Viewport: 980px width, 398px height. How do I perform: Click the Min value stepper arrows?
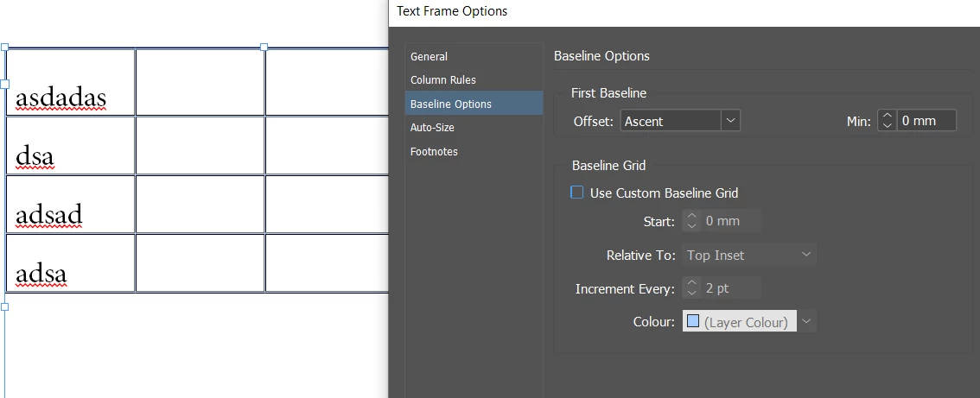[x=887, y=121]
